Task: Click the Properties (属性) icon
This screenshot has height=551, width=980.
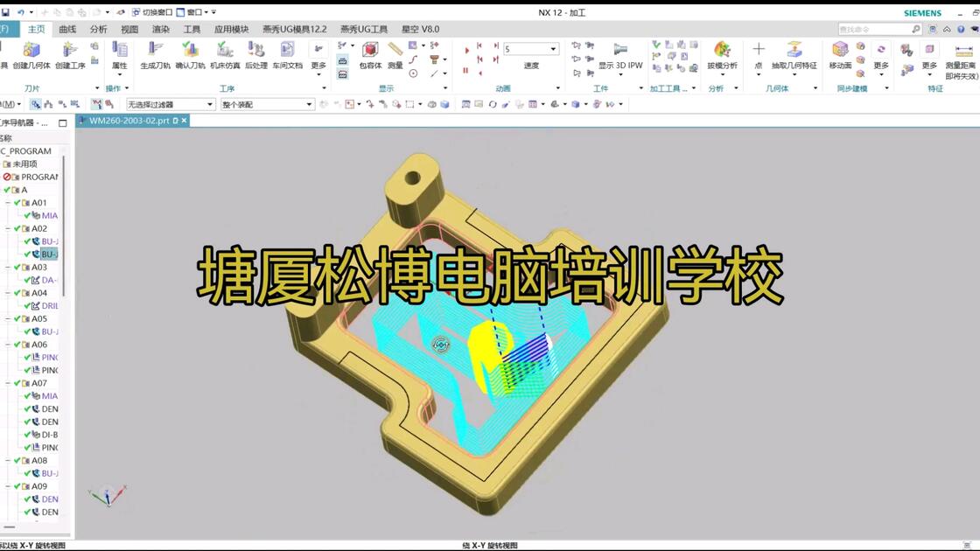Action: 119,49
